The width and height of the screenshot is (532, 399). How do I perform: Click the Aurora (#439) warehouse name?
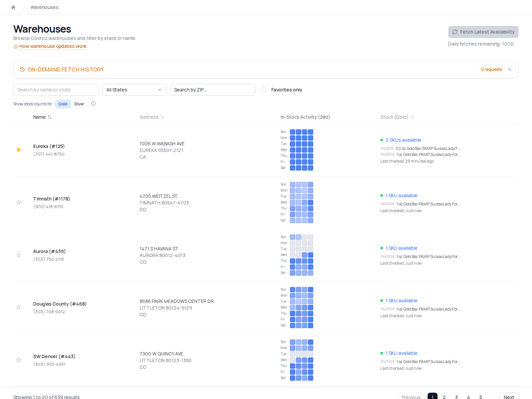click(50, 251)
